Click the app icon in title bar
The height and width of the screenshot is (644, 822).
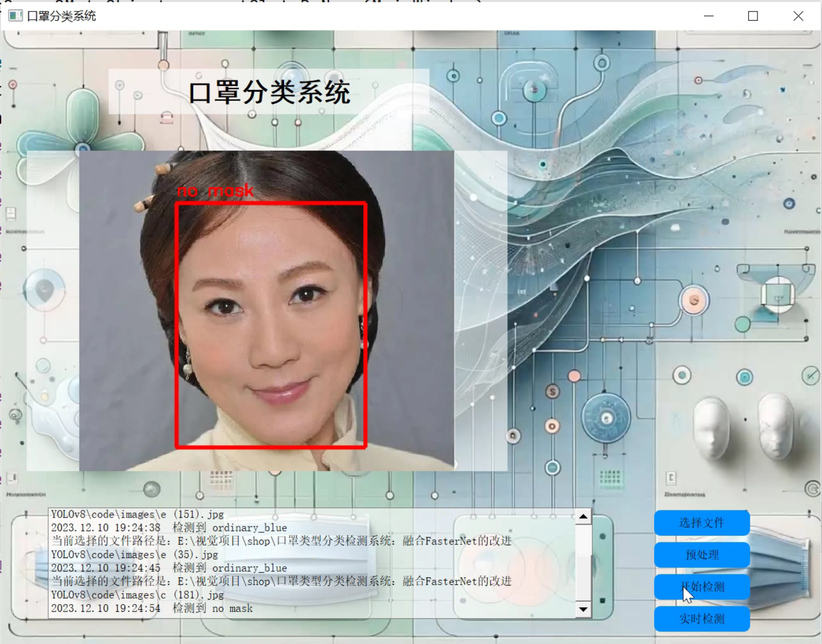pos(15,16)
